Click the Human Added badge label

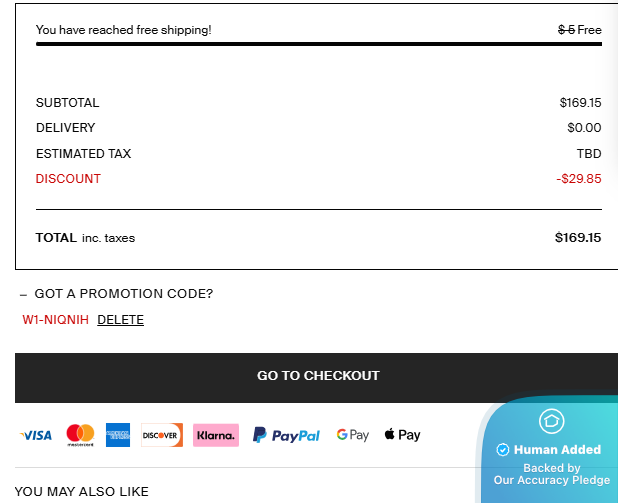(x=557, y=450)
